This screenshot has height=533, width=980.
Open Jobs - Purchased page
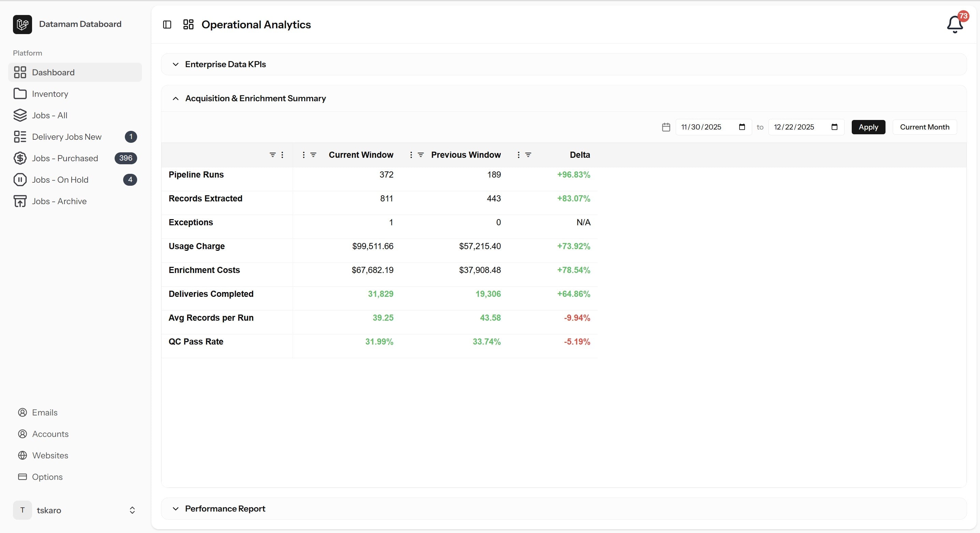75,158
